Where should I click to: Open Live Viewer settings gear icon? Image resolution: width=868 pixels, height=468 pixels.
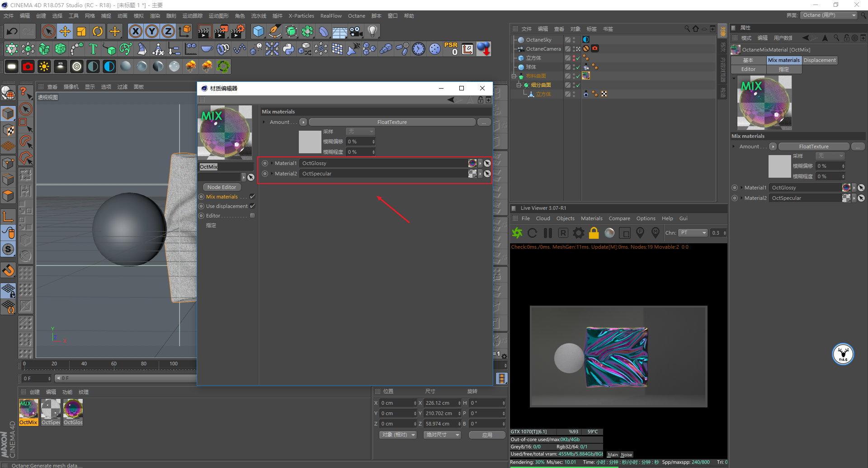(579, 233)
